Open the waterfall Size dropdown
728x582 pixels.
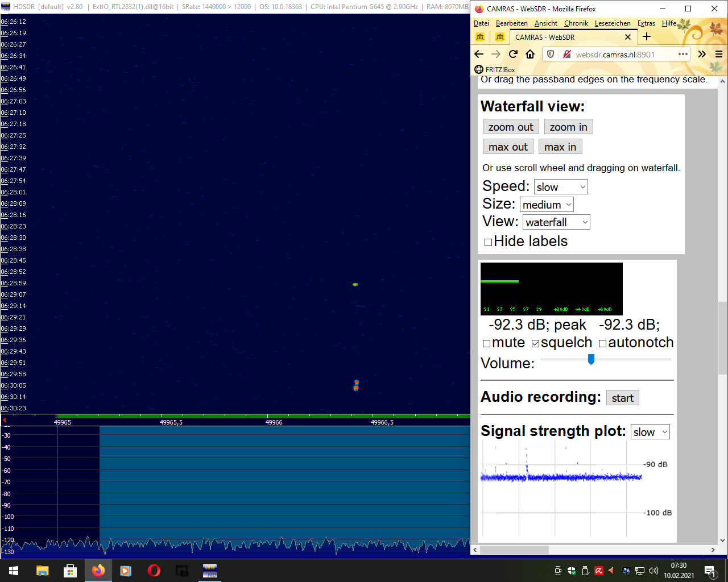tap(547, 205)
